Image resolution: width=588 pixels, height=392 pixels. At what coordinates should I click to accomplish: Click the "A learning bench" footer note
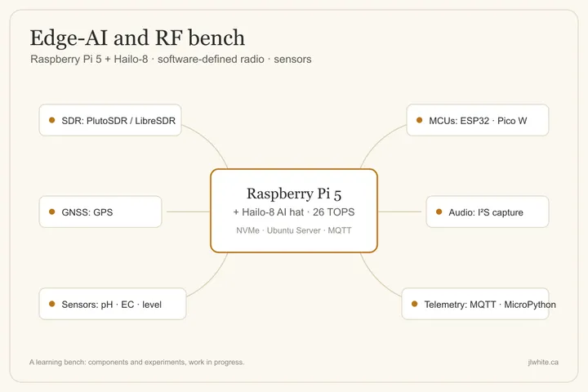(x=137, y=362)
